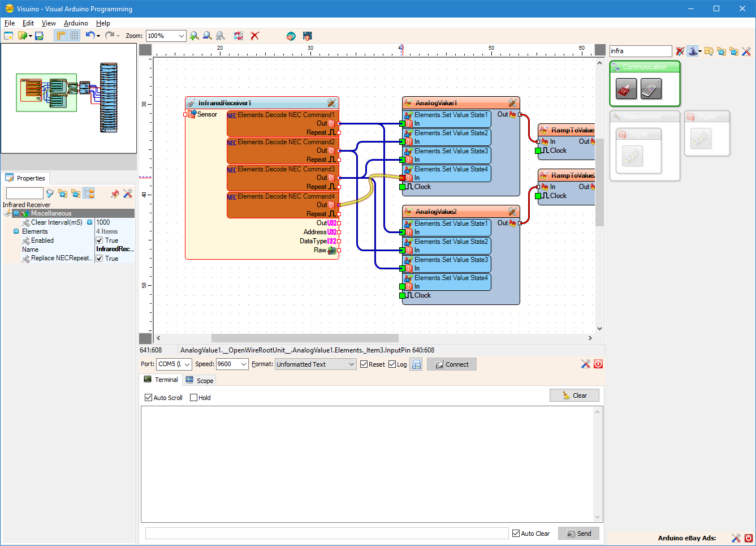Click the canvas horizontal scrollbar thumb
The height and width of the screenshot is (546, 756).
(x=305, y=338)
